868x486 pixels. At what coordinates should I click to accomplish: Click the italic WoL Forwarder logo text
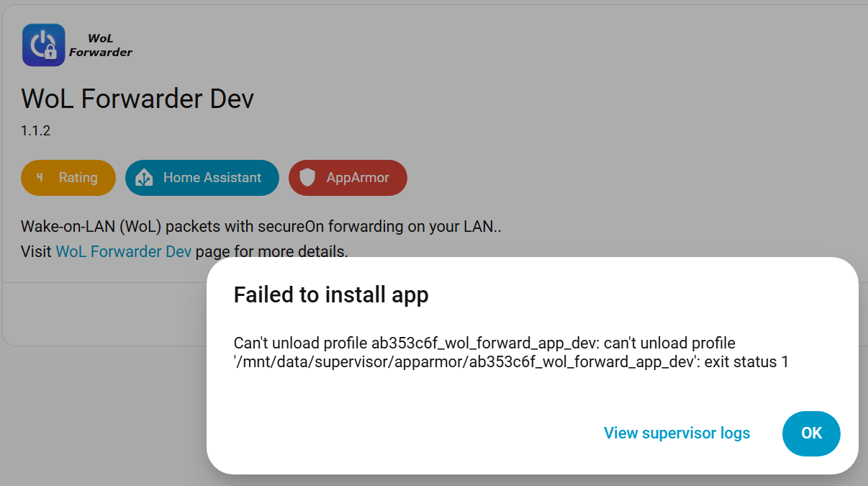[x=101, y=45]
